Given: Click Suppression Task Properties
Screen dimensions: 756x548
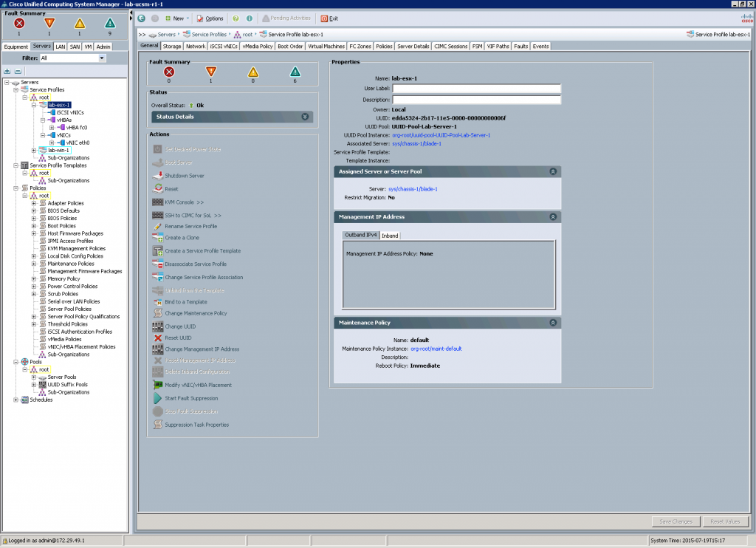Looking at the screenshot, I should click(x=196, y=425).
